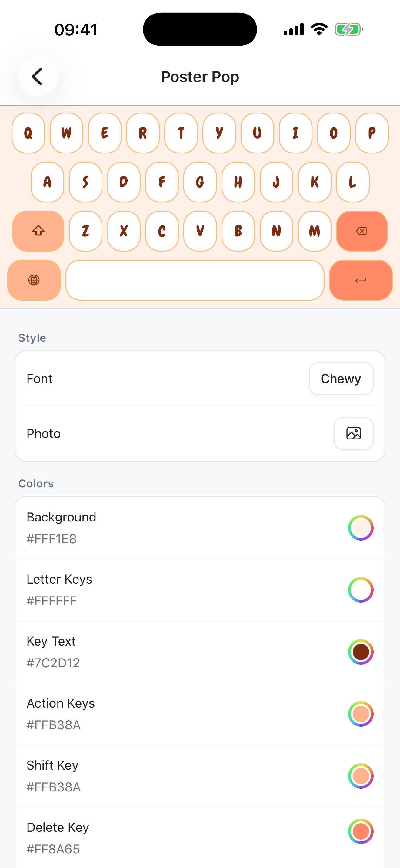
Task: Open the Letter Keys color picker
Action: point(361,589)
